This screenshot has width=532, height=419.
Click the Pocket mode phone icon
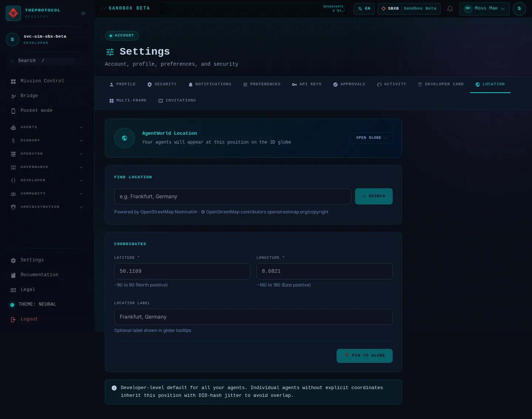pyautogui.click(x=13, y=111)
